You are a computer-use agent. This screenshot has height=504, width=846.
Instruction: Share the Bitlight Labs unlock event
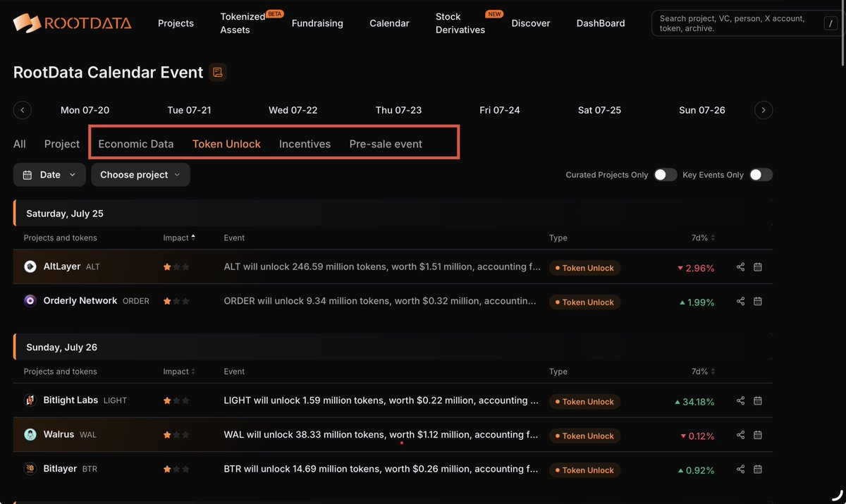point(740,400)
